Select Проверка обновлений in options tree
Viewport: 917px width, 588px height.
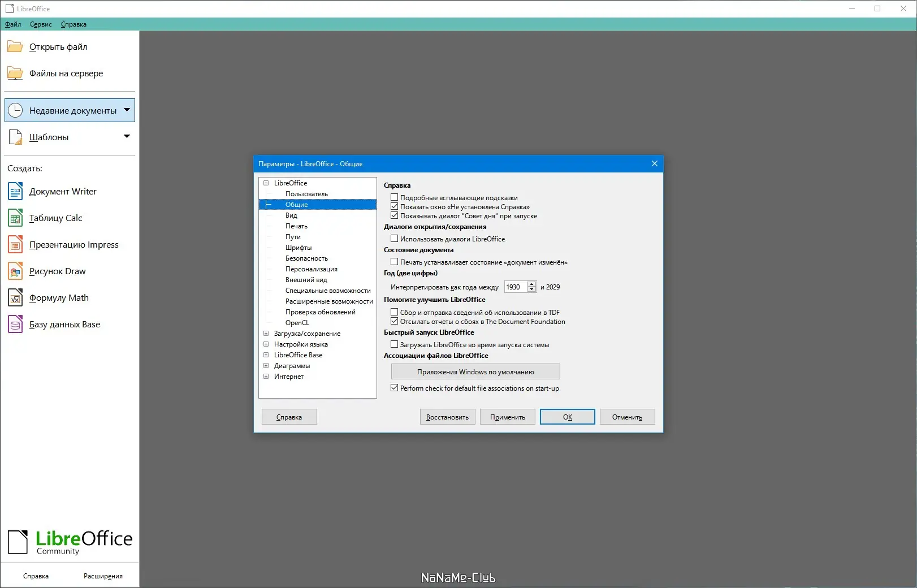tap(321, 312)
